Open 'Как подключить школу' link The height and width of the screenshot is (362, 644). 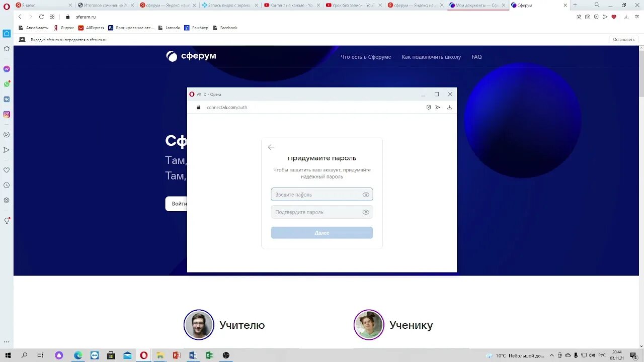pos(431,57)
